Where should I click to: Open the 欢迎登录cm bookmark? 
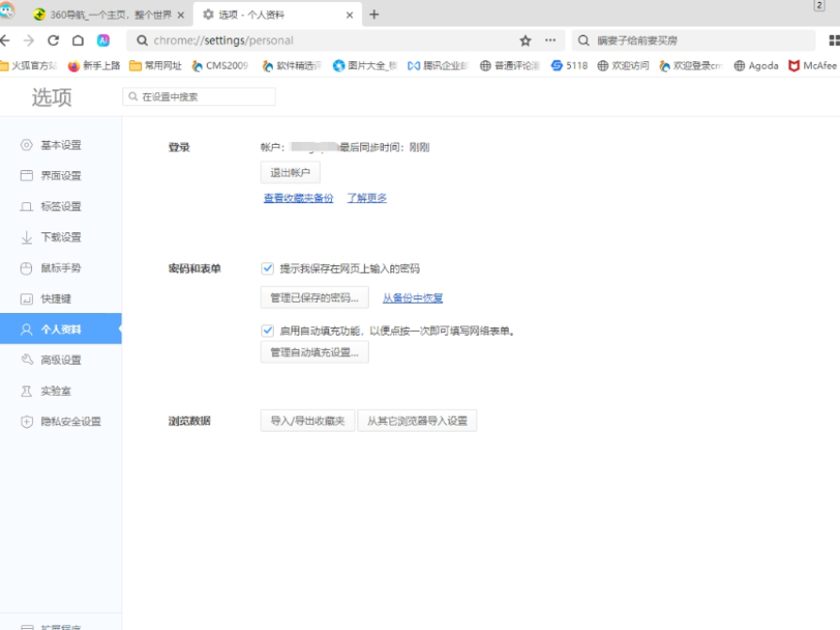coord(691,66)
